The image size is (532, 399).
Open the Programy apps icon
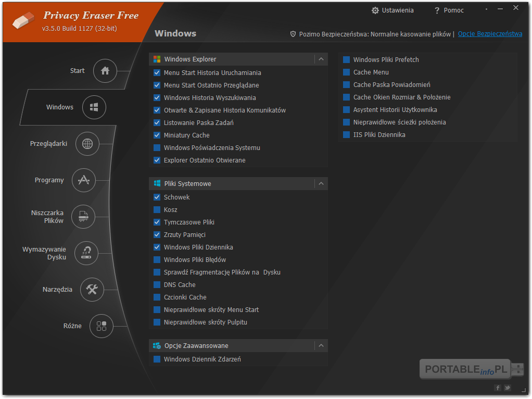point(83,180)
